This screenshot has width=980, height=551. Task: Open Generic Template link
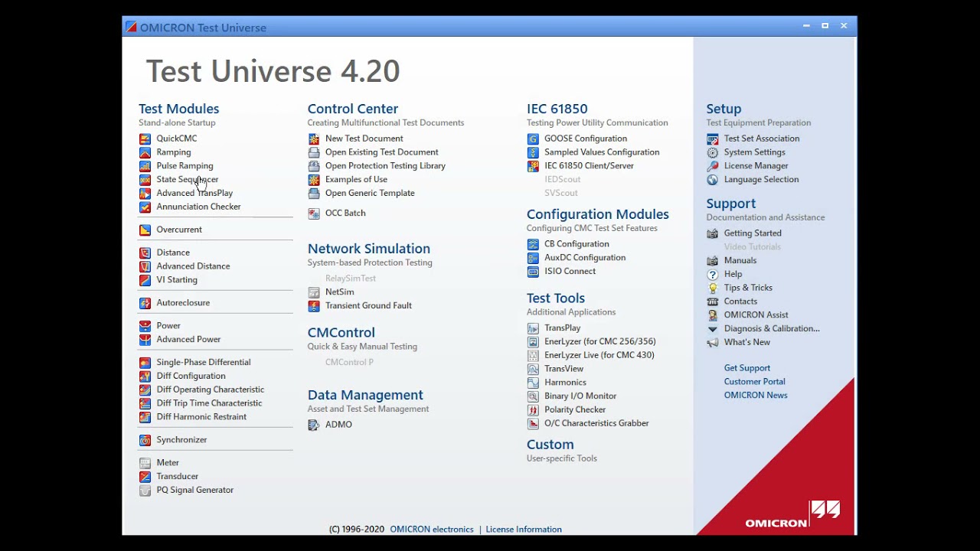tap(370, 194)
